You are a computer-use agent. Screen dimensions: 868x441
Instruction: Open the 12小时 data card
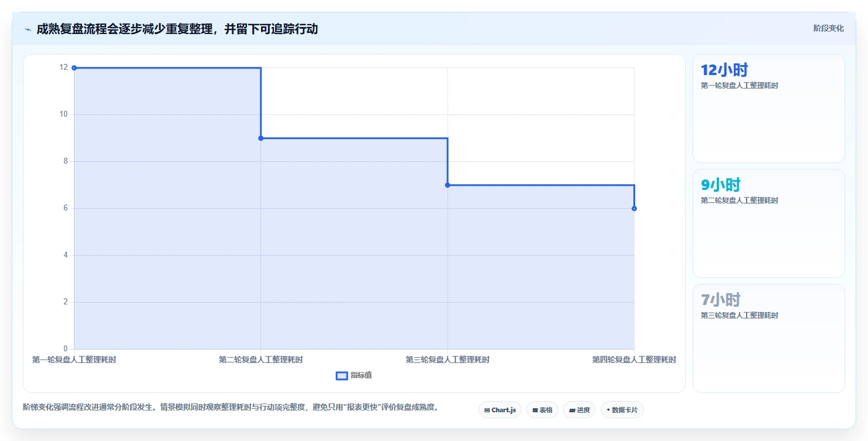tap(769, 108)
